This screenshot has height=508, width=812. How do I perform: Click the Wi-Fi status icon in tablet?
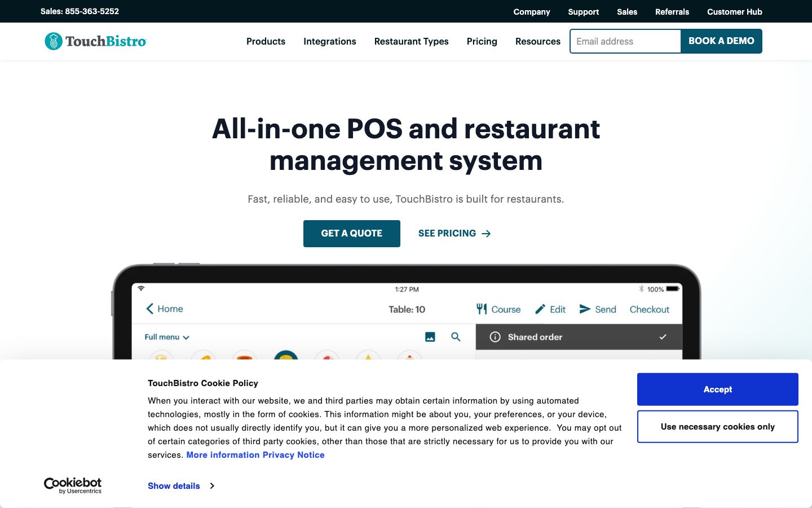coord(141,288)
